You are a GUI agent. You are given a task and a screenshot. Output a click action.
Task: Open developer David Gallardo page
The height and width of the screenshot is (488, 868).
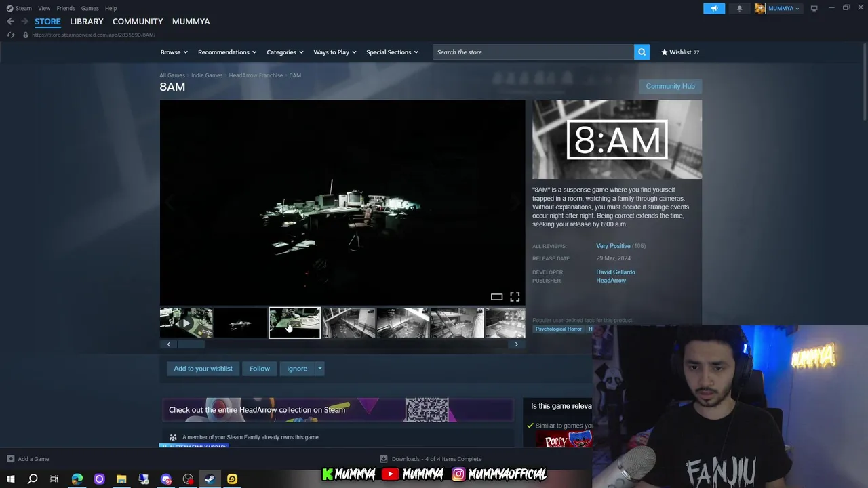coord(616,272)
